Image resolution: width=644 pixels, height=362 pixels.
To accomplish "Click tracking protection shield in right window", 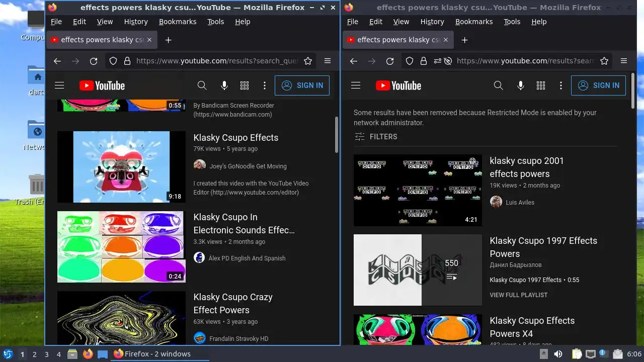I will tap(410, 61).
